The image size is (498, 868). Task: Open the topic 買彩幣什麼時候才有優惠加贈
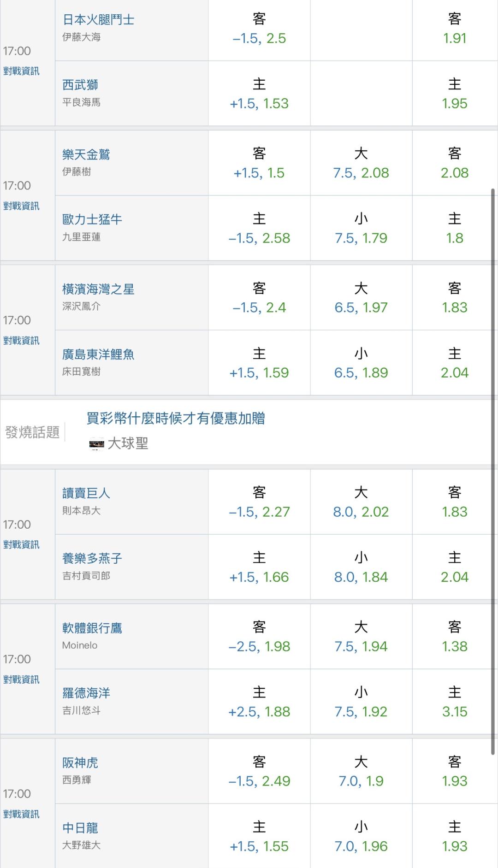point(176,419)
